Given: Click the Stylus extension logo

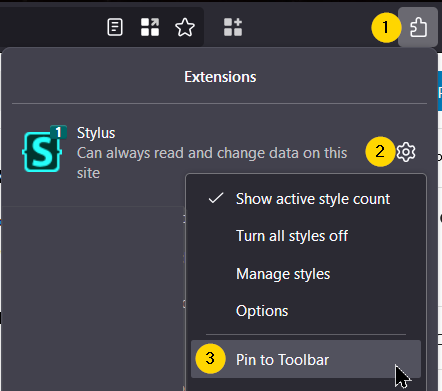Looking at the screenshot, I should 42,152.
